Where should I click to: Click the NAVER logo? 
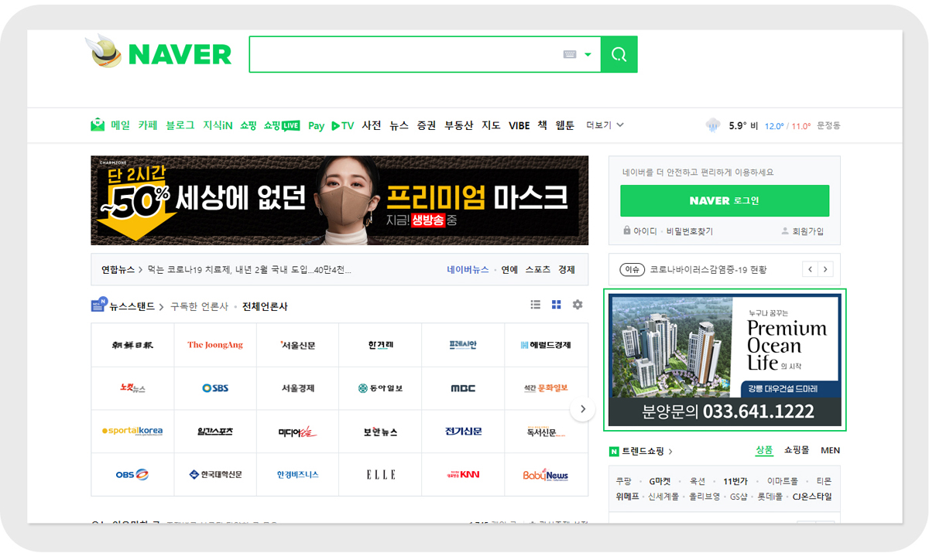180,54
